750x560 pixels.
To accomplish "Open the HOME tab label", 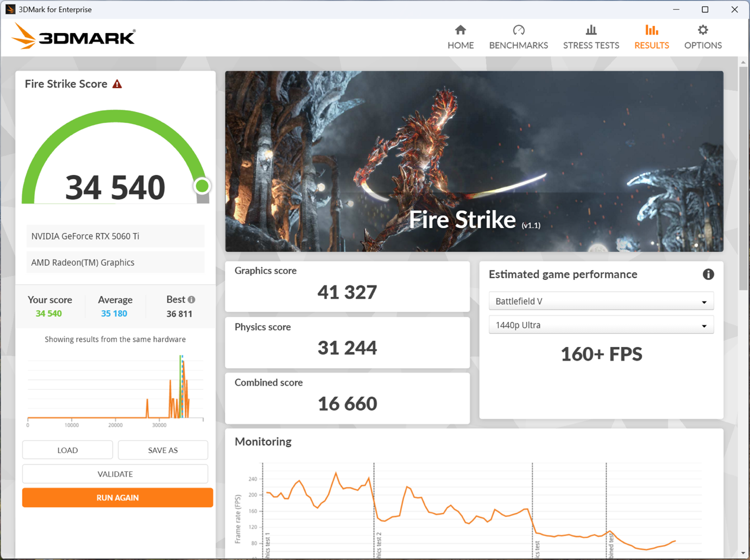I will [461, 45].
